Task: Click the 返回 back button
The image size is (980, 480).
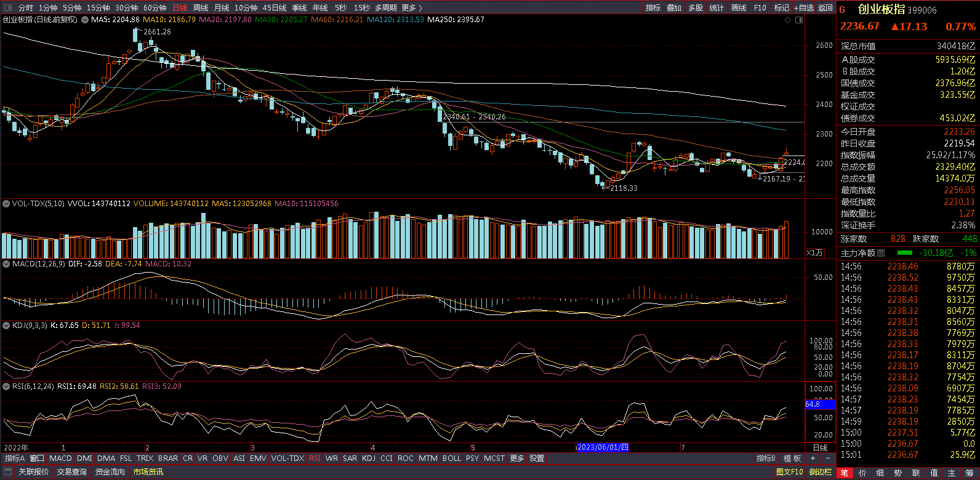Action: tap(825, 8)
